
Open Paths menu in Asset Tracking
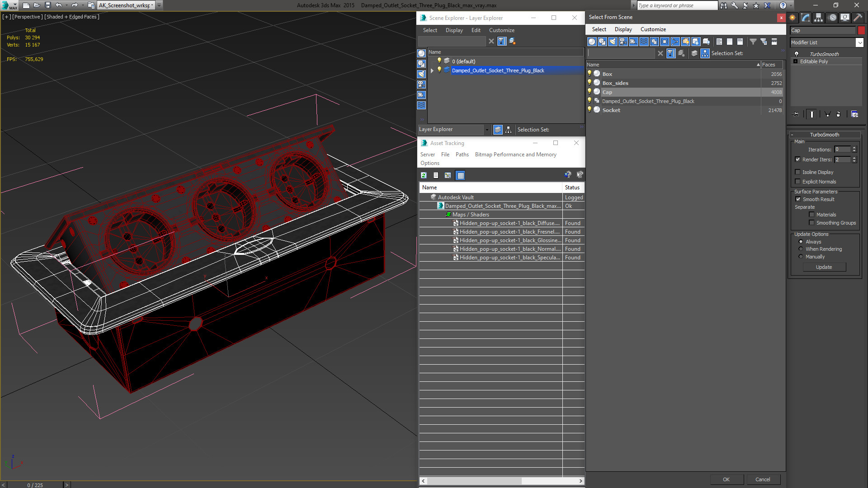pos(462,155)
